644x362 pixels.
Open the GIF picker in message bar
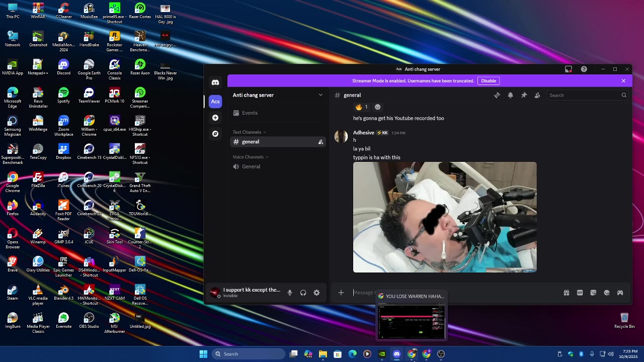tap(580, 293)
